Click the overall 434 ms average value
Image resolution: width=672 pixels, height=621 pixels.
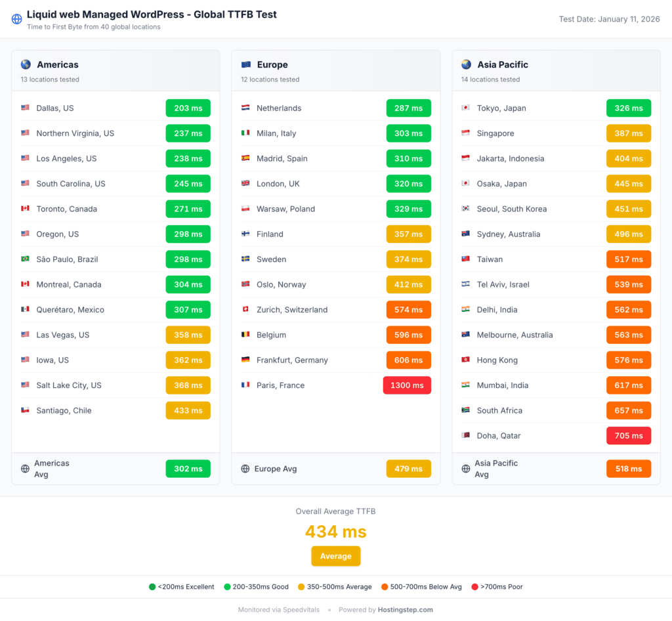(336, 532)
